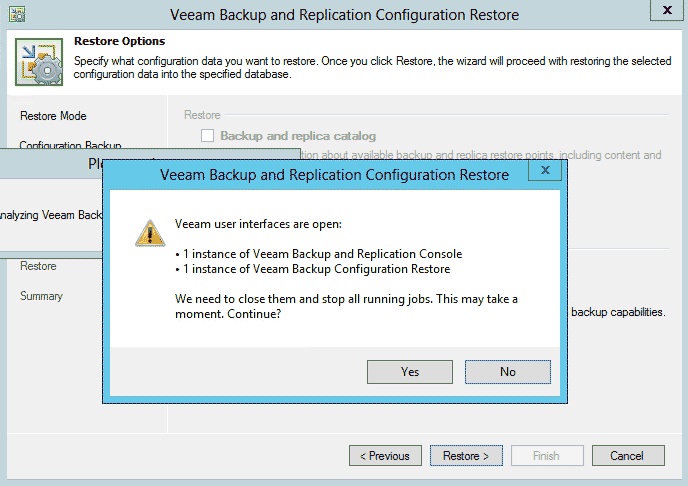Click the Restore Options wizard icon
The height and width of the screenshot is (486, 688).
39,62
